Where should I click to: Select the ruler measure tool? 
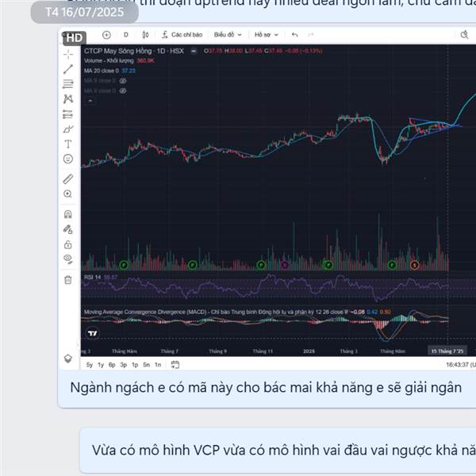pos(68,179)
